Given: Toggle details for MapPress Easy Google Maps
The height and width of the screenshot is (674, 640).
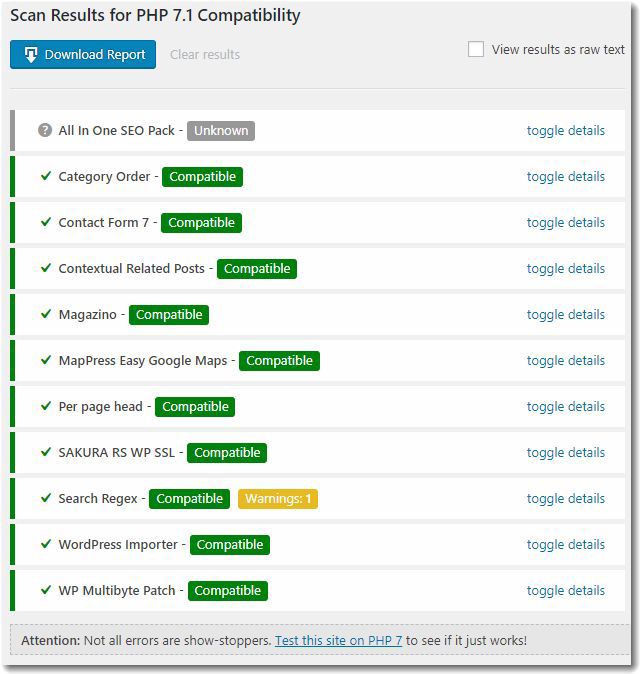Looking at the screenshot, I should [566, 361].
